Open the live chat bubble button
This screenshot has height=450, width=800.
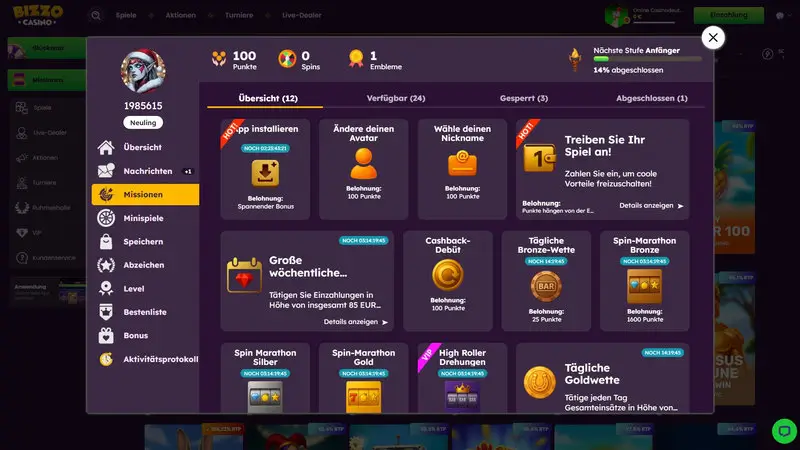click(784, 431)
